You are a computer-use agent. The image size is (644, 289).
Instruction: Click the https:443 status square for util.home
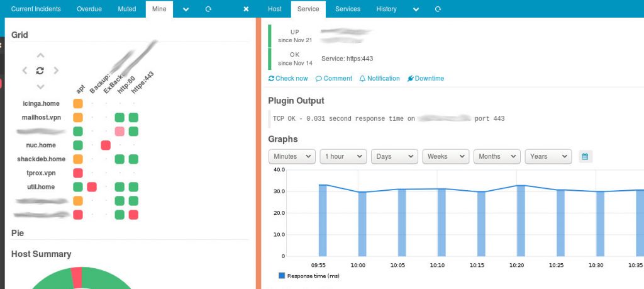tap(133, 187)
